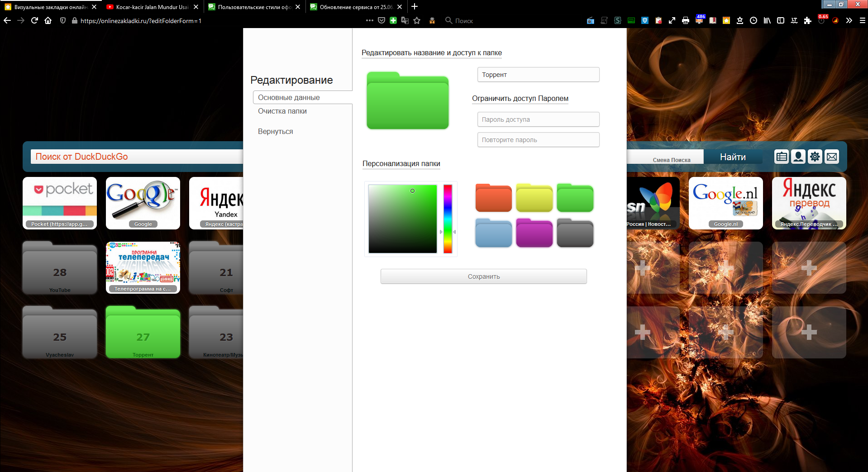Image resolution: width=868 pixels, height=472 pixels.
Task: Open the Firefox hamburger menu
Action: click(862, 20)
